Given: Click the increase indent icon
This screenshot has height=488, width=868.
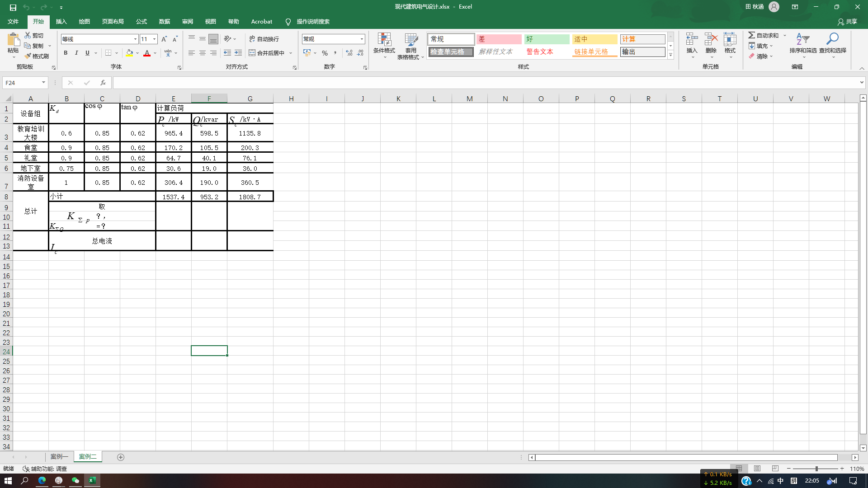Looking at the screenshot, I should click(x=238, y=53).
